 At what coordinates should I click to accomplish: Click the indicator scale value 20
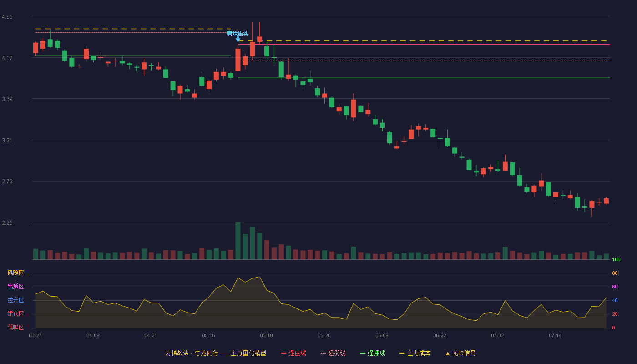(x=615, y=314)
